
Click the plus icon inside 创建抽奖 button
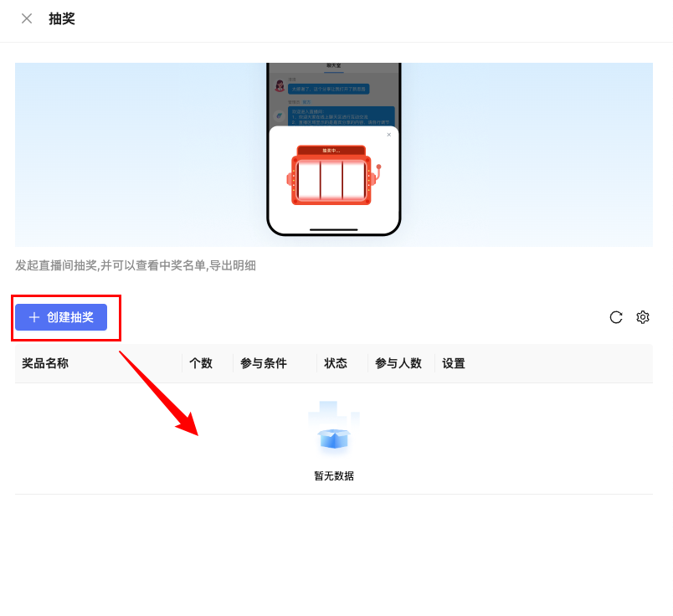(x=34, y=317)
